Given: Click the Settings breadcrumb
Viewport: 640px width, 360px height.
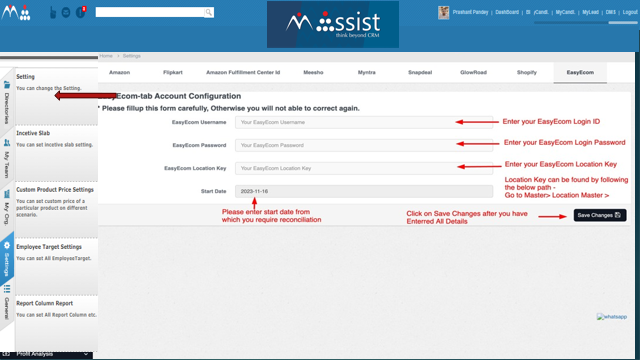Looking at the screenshot, I should (x=131, y=56).
